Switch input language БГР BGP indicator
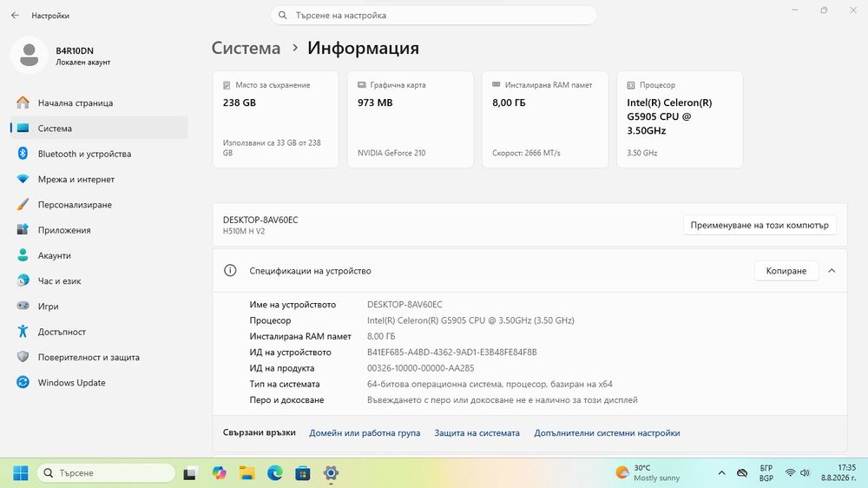Screen dimensions: 868x488 tap(766, 473)
